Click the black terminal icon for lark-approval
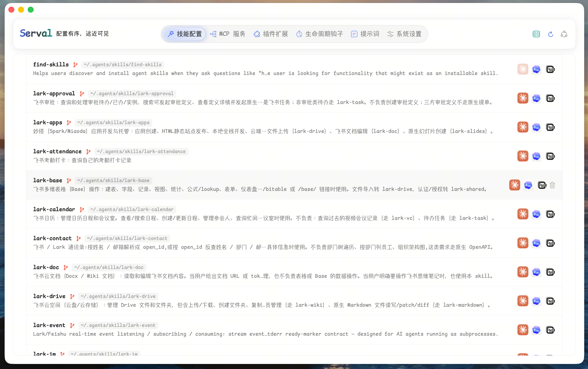This screenshot has width=588, height=369. pos(550,98)
